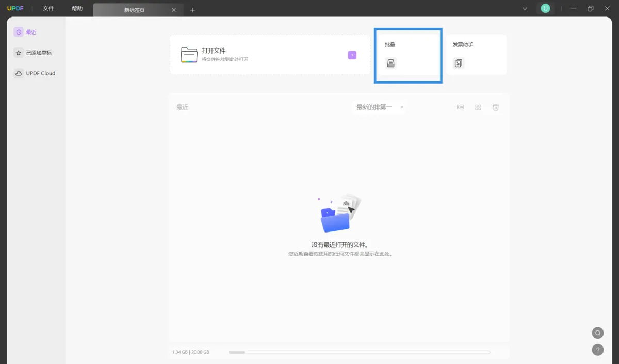The image size is (619, 364).
Task: Click the 将文件拖放到此处打开 hint text
Action: pyautogui.click(x=225, y=60)
